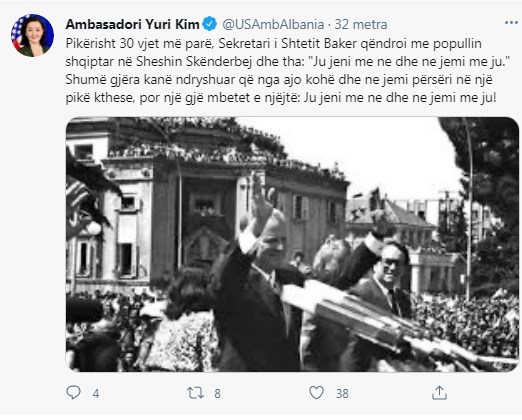The width and height of the screenshot is (522, 420).
Task: Click the blue verified badge
Action: pos(210,24)
